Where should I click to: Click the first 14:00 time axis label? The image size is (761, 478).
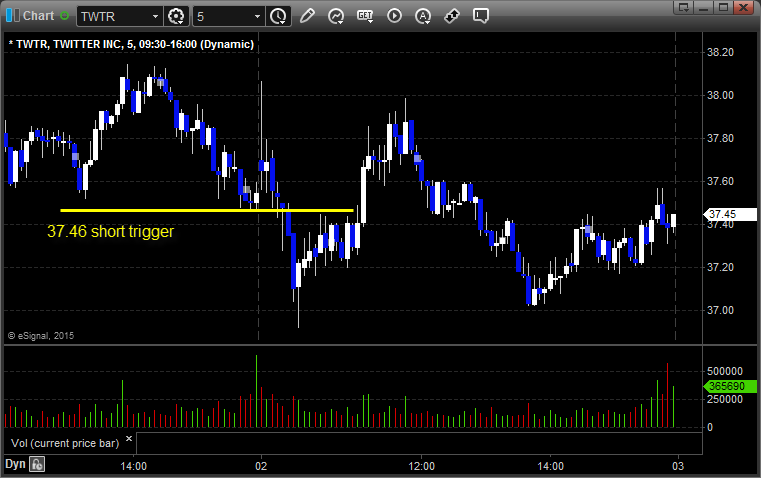[x=133, y=466]
